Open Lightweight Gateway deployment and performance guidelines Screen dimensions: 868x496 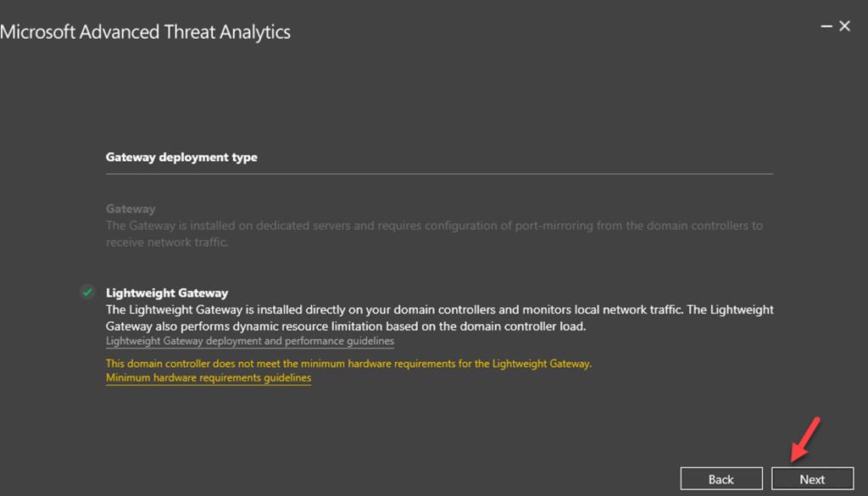249,341
